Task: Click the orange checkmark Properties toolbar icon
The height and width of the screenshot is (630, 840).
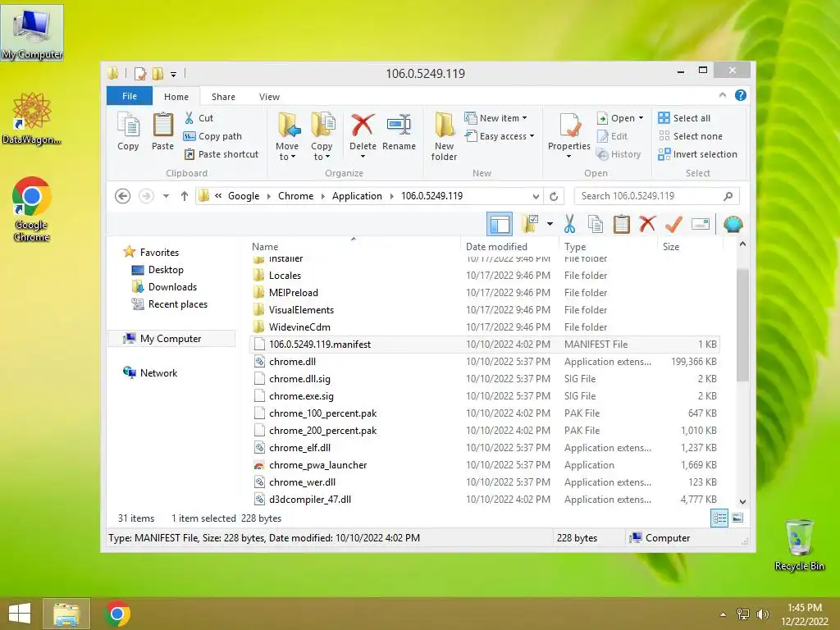Action: 673,224
